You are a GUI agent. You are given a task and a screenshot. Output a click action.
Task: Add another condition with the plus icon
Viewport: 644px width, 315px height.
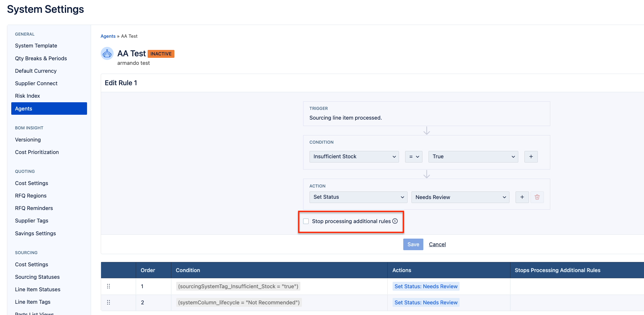pyautogui.click(x=531, y=157)
